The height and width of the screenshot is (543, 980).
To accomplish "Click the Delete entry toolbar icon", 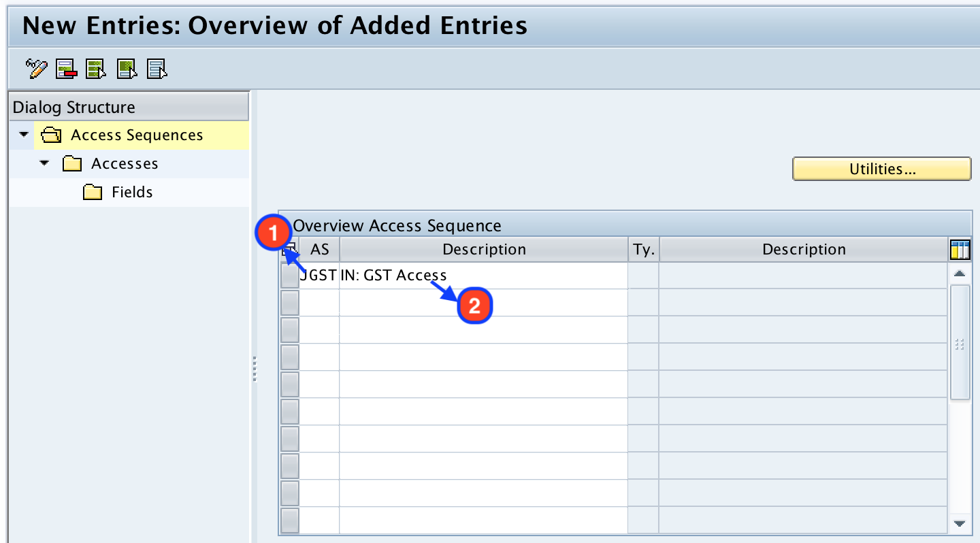I will point(67,69).
